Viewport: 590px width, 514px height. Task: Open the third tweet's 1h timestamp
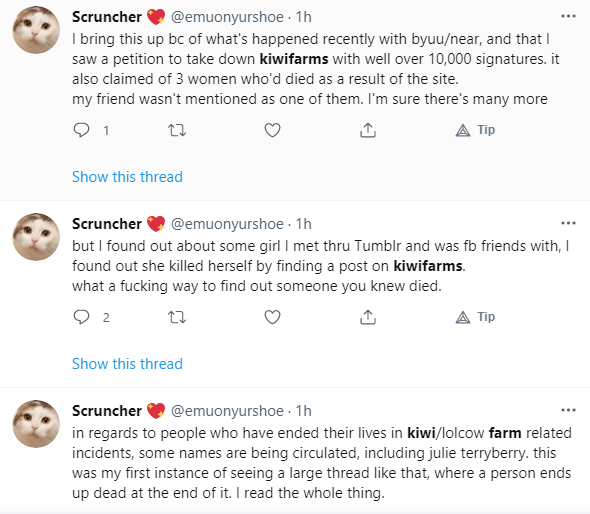(304, 411)
